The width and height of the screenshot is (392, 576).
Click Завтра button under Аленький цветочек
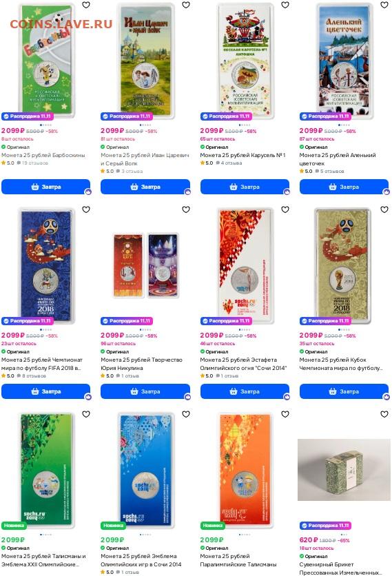coord(344,187)
